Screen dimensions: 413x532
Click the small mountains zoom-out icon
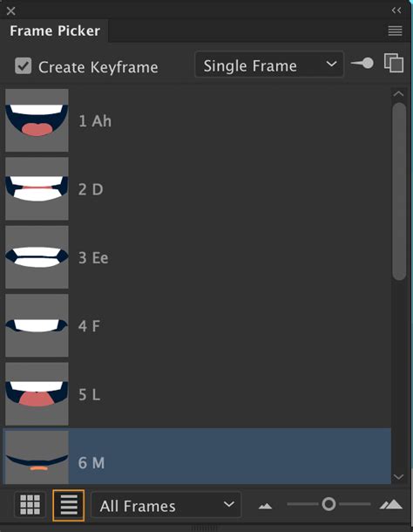(265, 506)
